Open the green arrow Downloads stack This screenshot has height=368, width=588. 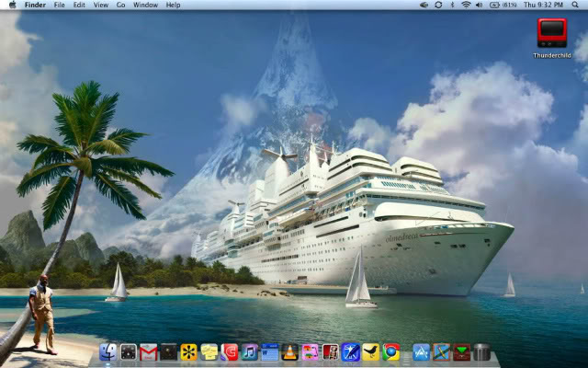tap(461, 352)
